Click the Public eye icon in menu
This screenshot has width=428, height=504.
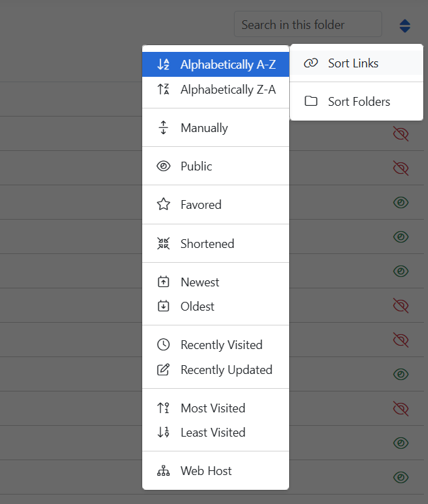click(x=163, y=166)
